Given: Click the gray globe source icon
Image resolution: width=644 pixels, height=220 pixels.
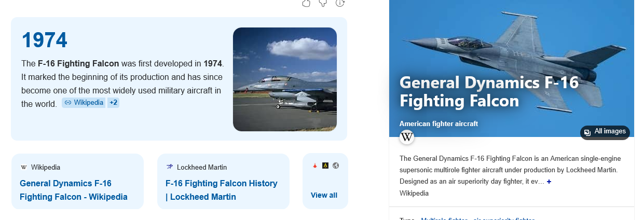Looking at the screenshot, I should coord(336,166).
